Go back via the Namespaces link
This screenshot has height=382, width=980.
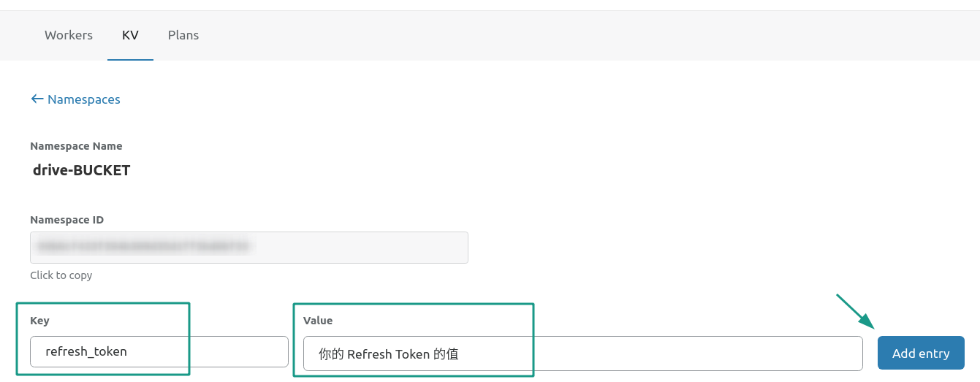[x=83, y=99]
